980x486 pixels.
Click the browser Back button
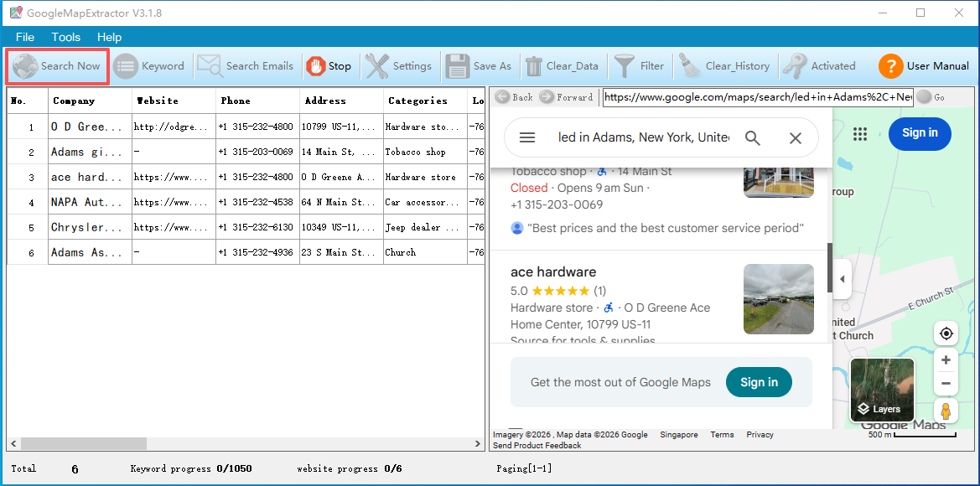pyautogui.click(x=514, y=97)
